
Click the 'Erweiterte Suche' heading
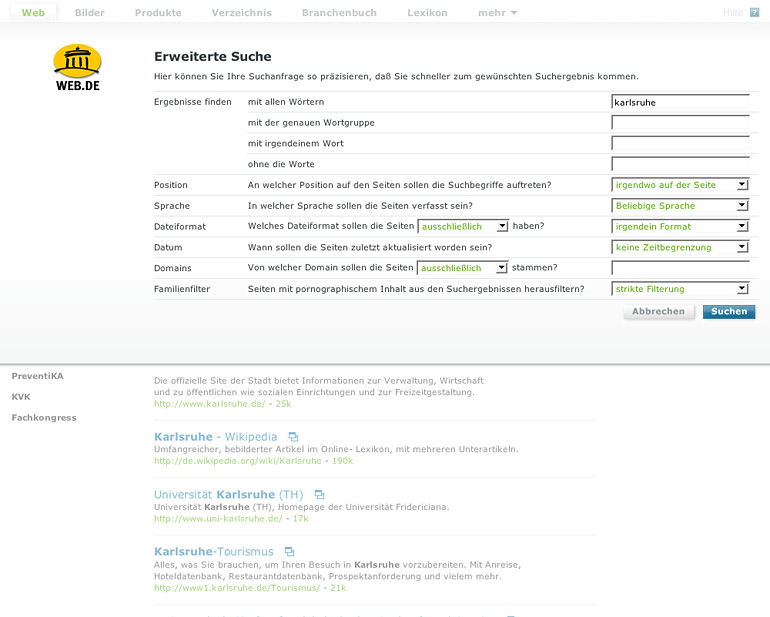(x=213, y=56)
